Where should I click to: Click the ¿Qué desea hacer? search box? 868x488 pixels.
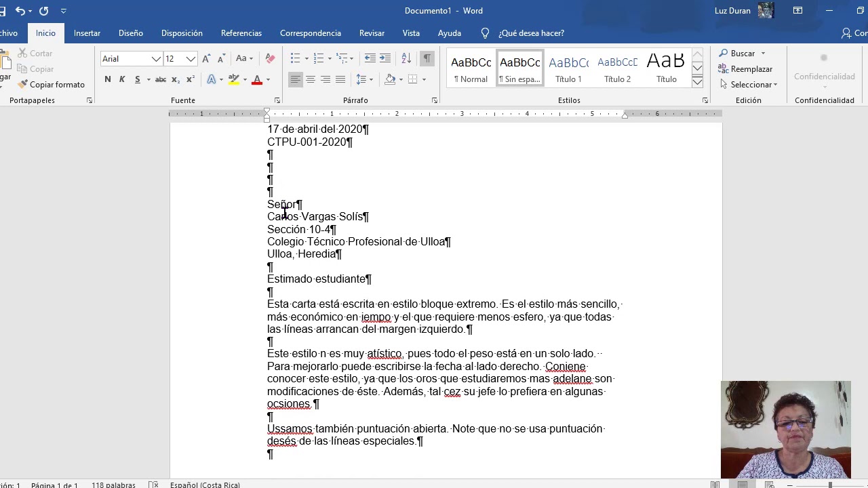pyautogui.click(x=531, y=33)
